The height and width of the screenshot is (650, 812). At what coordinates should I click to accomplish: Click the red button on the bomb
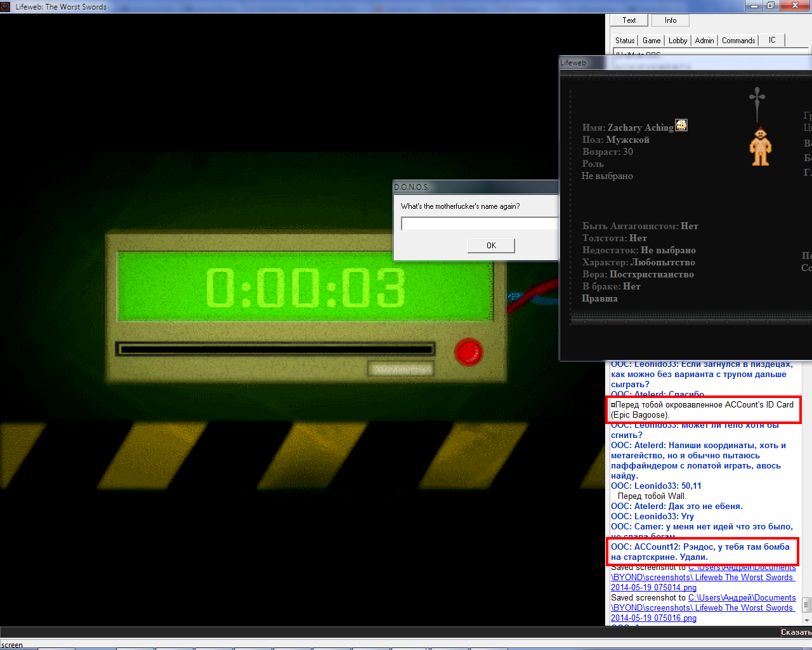[469, 352]
